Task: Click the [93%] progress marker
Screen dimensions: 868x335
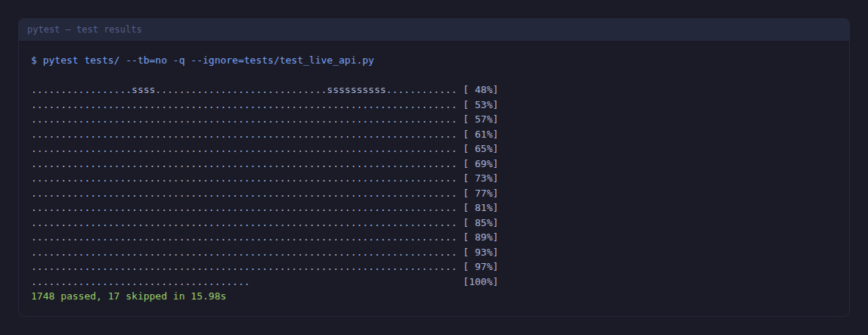Action: [480, 252]
